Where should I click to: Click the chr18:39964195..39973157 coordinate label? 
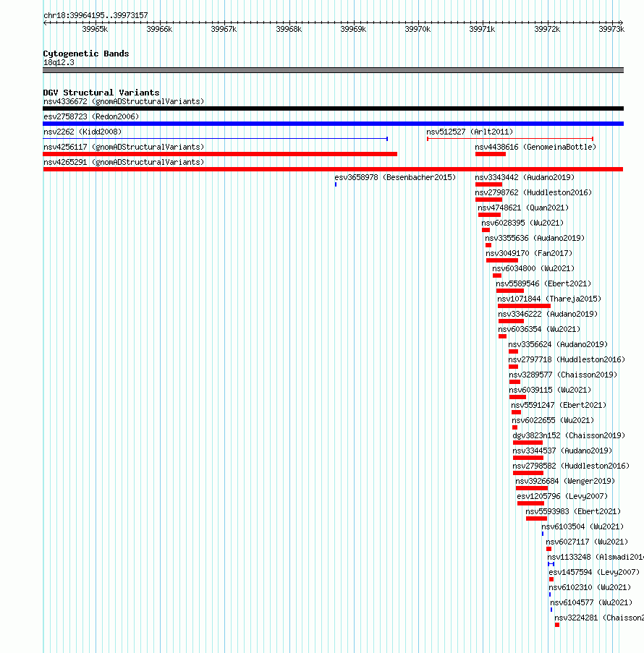[96, 15]
